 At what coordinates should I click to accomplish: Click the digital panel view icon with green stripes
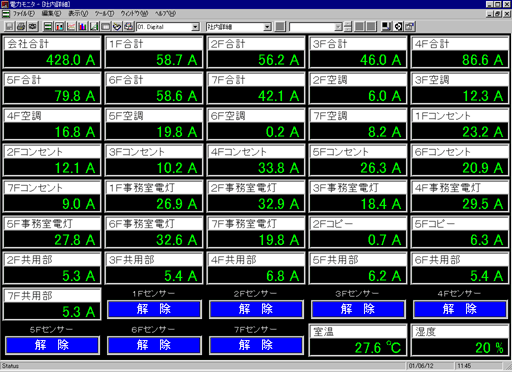48,26
